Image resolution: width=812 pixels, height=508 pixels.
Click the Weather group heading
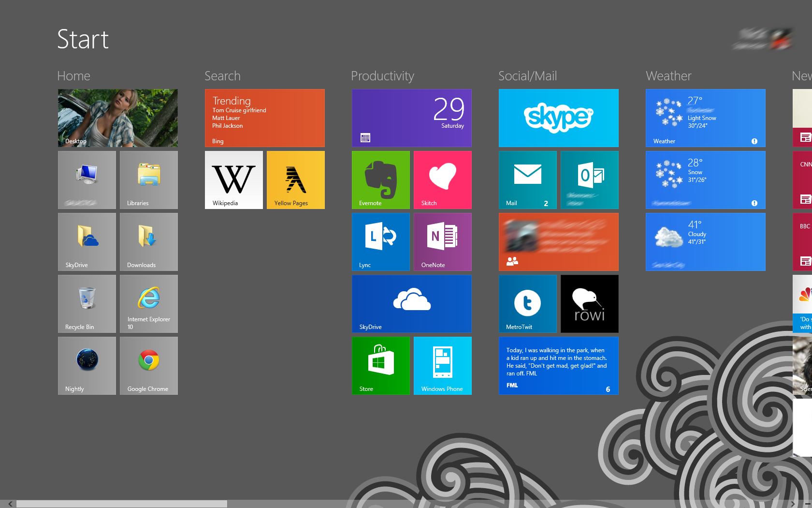[668, 76]
